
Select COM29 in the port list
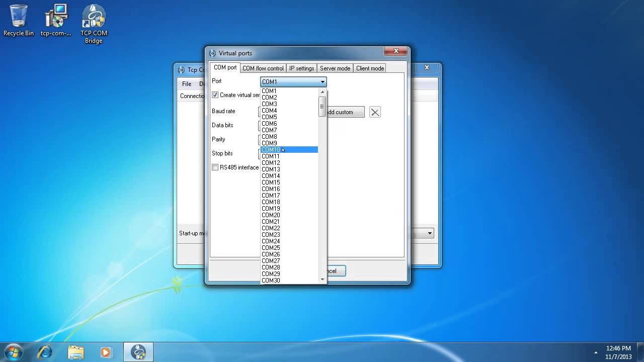(289, 274)
